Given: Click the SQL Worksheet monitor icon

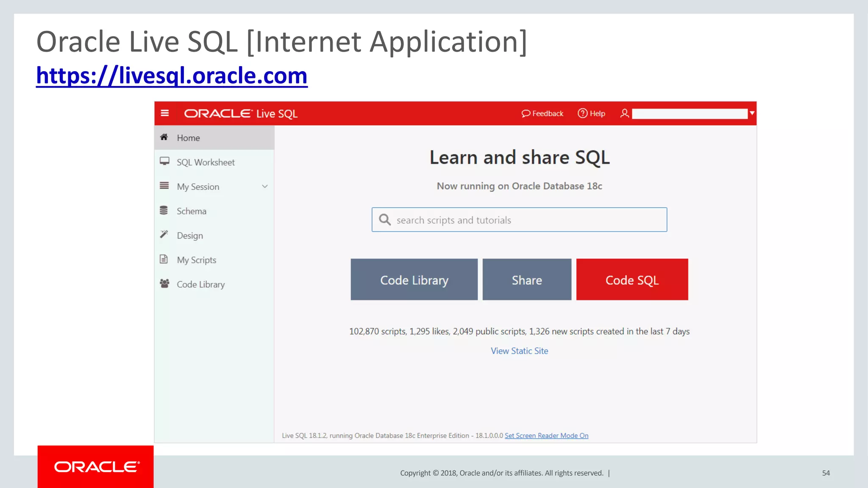Looking at the screenshot, I should 164,161.
